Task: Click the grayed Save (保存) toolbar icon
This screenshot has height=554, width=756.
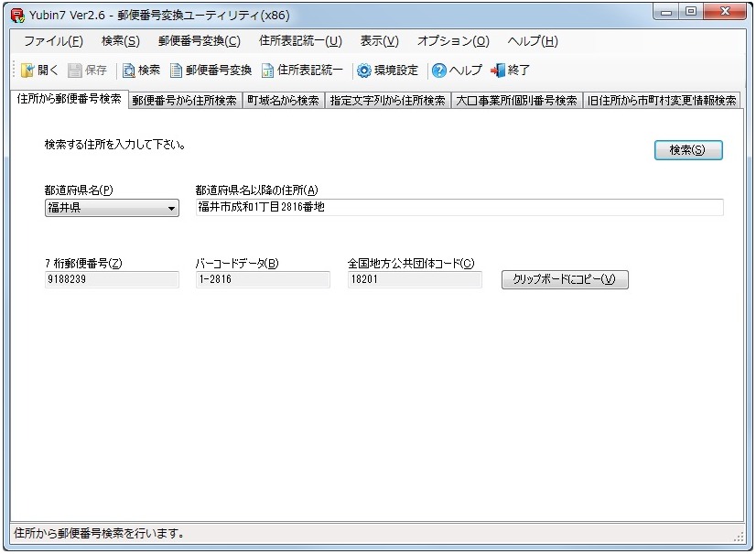Action: coord(75,71)
